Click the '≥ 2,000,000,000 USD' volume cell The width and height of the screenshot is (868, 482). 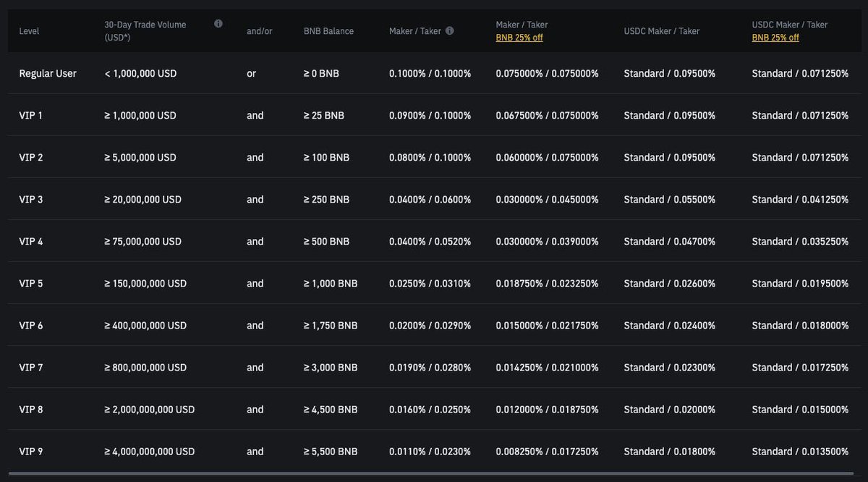(x=150, y=409)
